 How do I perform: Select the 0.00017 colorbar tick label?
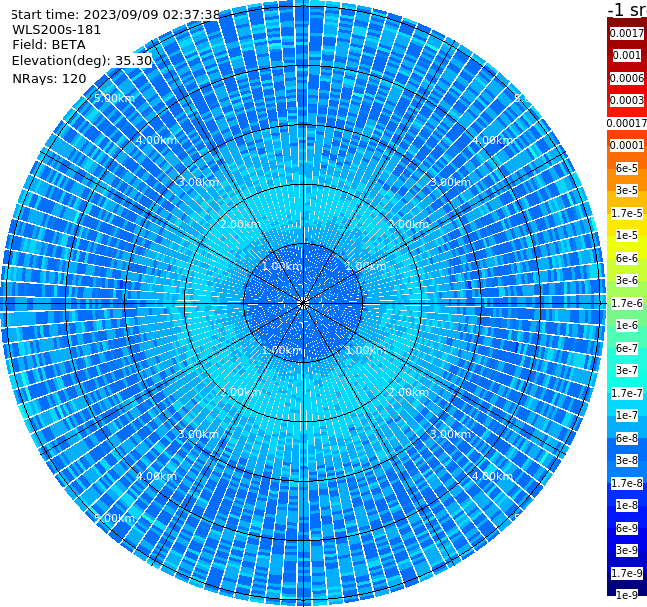click(627, 123)
